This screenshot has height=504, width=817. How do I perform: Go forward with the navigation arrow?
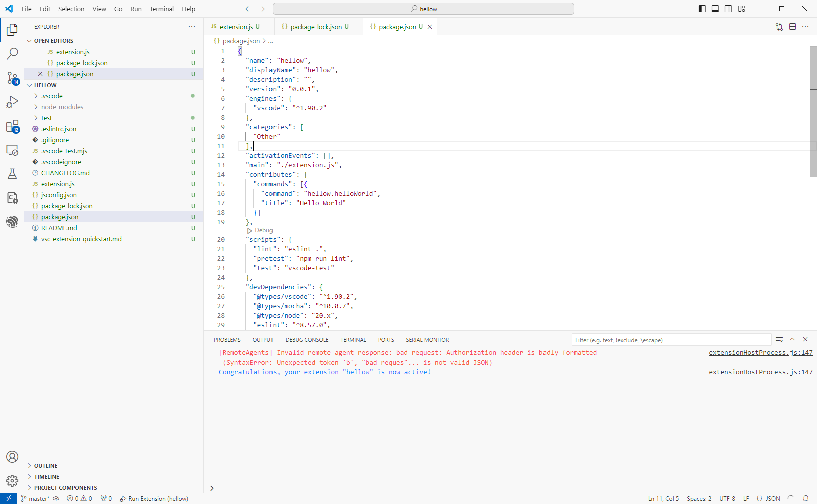point(261,9)
